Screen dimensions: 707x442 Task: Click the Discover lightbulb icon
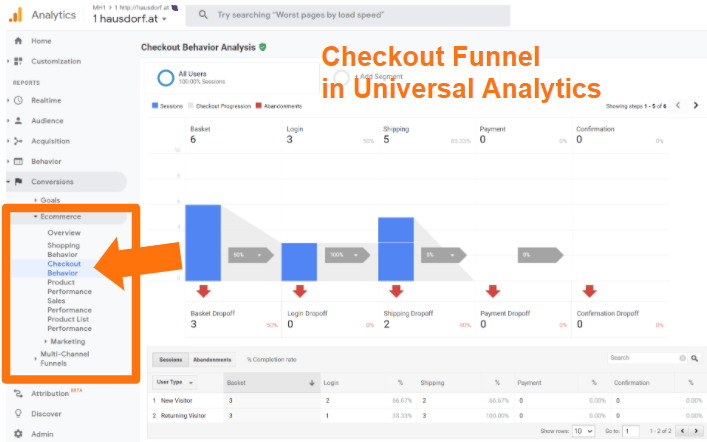(x=18, y=413)
